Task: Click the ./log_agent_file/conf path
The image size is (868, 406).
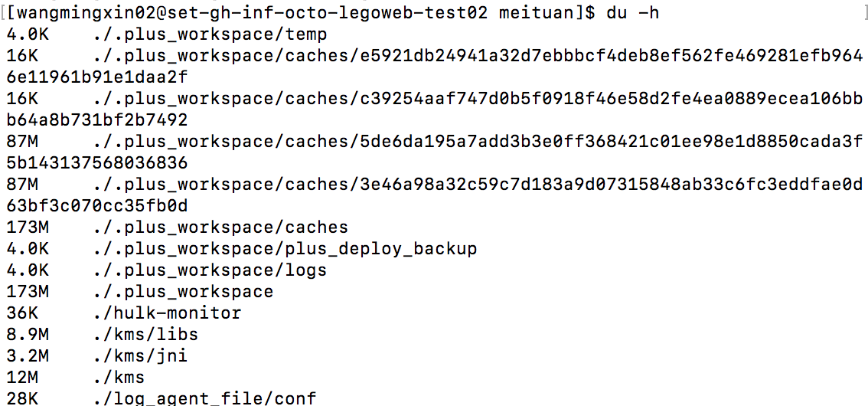Action: click(x=204, y=398)
